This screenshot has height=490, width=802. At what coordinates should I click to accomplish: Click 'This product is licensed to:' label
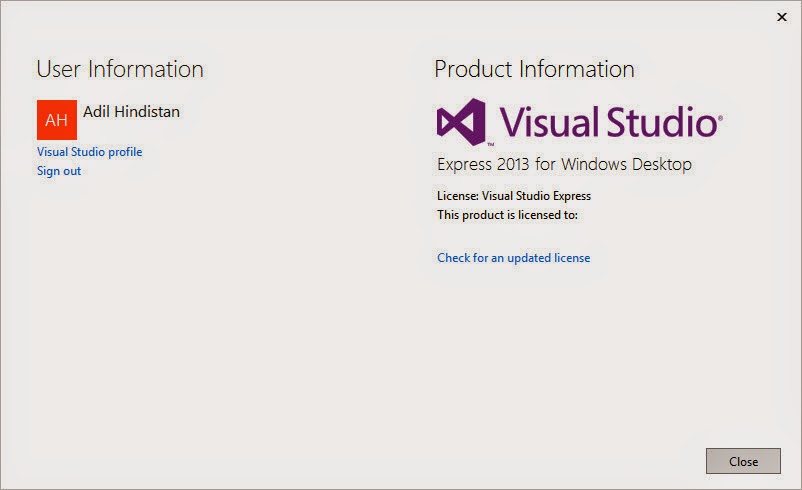(x=507, y=215)
